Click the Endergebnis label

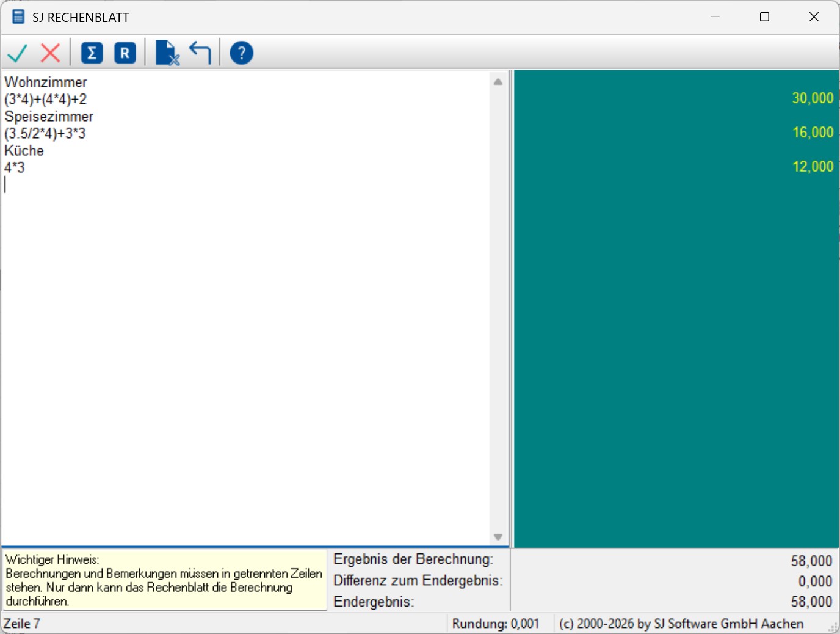click(x=374, y=602)
